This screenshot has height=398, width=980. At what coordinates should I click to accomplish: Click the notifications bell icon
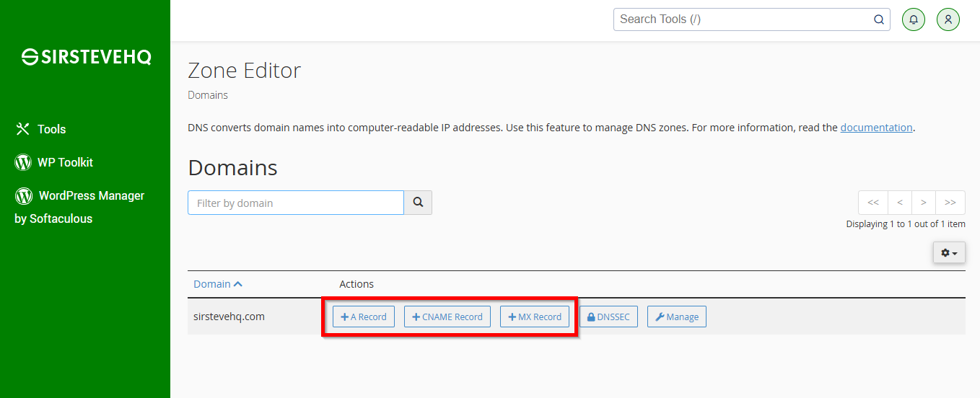pos(914,19)
